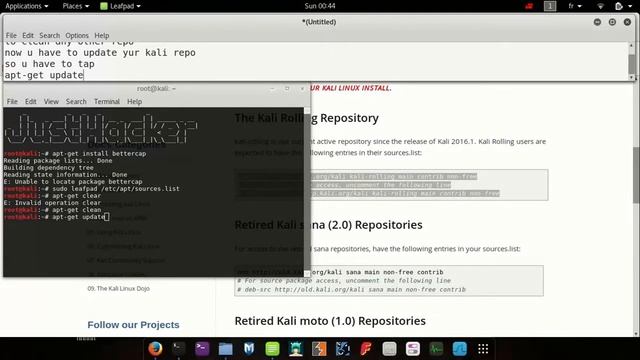
Task: Open workspace indicator number 1
Action: click(x=550, y=6)
